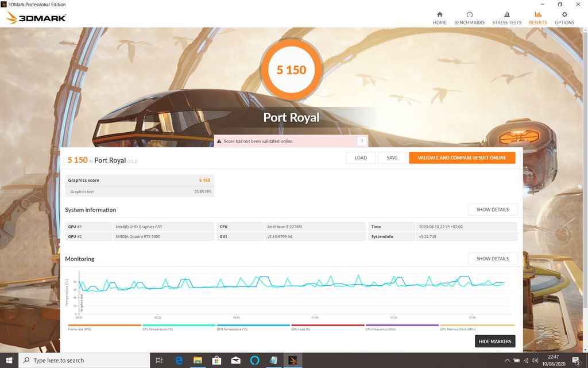Show details for Monitoring section

pyautogui.click(x=493, y=259)
